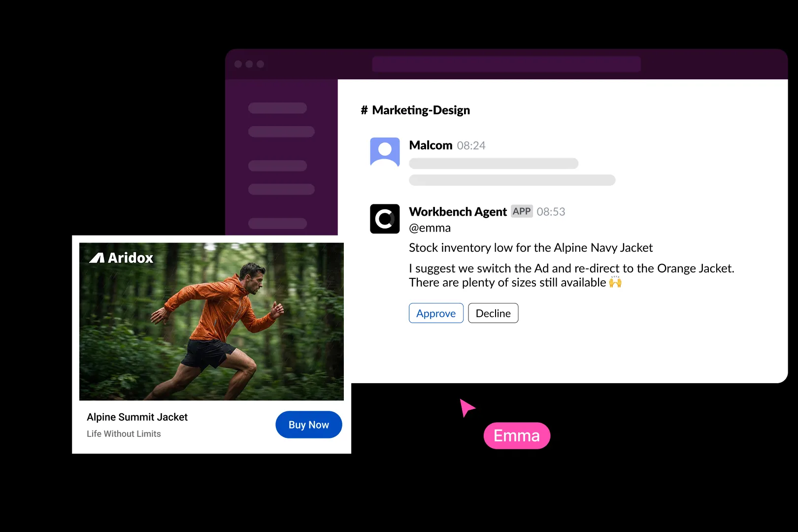798x532 pixels.
Task: Click the 08:53 message timestamp
Action: 551,212
